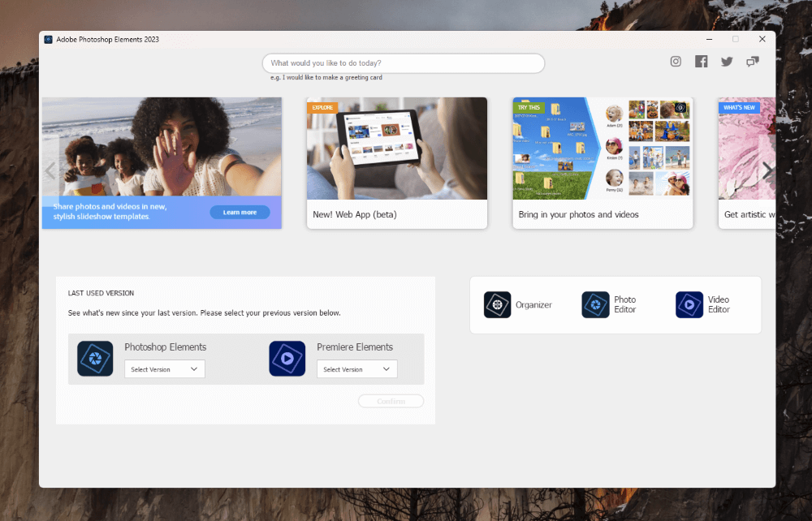The image size is (812, 521).
Task: Expand Photoshop Elements Select Version dropdown
Action: pos(165,369)
